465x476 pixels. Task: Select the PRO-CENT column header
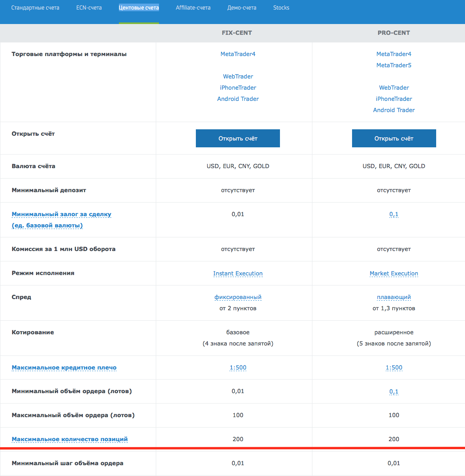pos(394,33)
